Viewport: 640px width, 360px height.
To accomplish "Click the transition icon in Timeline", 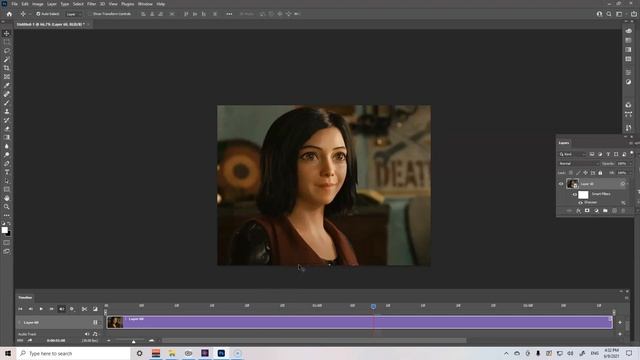I will point(95,309).
